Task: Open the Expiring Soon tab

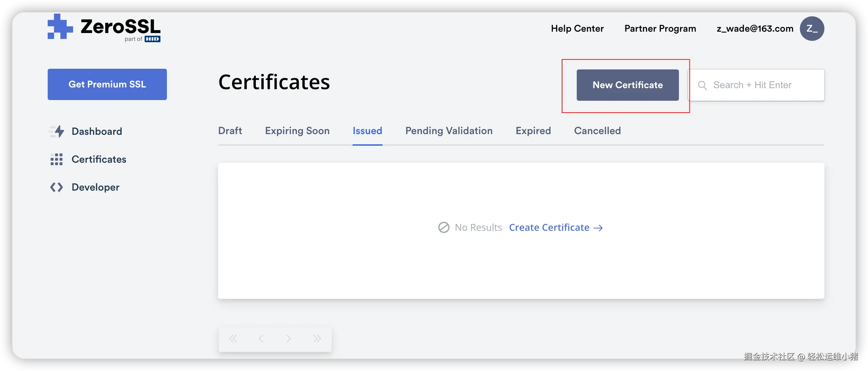Action: [297, 131]
